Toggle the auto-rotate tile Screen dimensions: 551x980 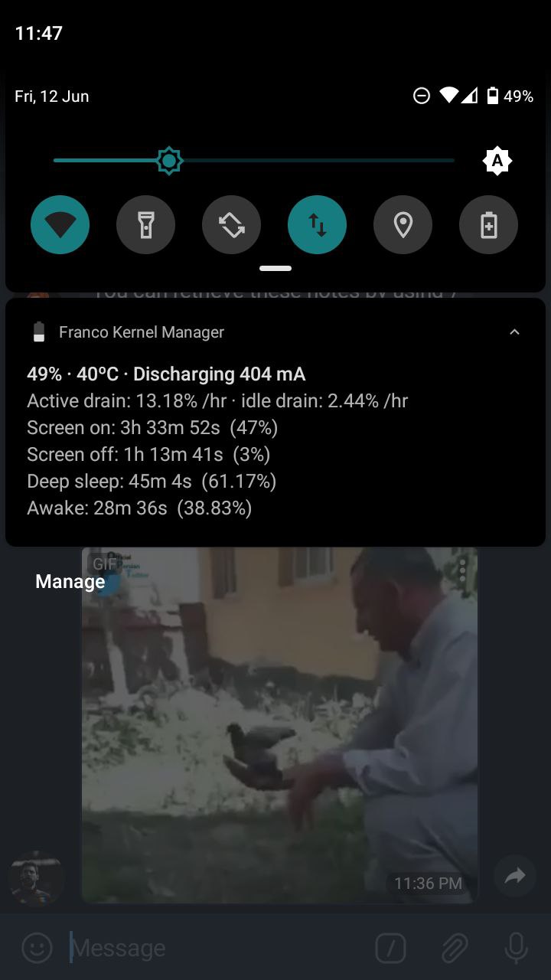231,225
